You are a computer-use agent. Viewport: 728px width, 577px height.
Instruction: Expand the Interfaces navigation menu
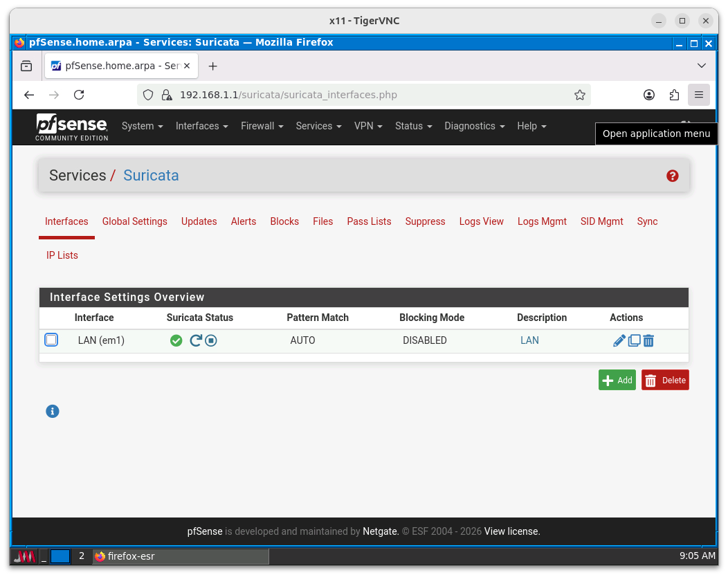pos(201,127)
